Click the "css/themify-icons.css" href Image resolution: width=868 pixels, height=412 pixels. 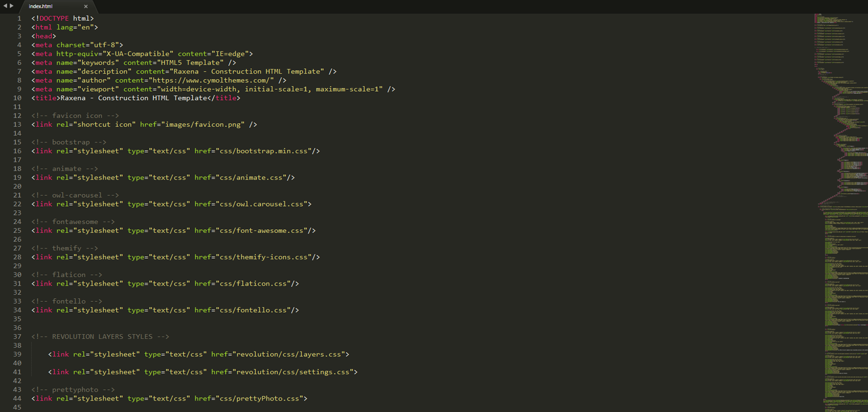coord(263,257)
